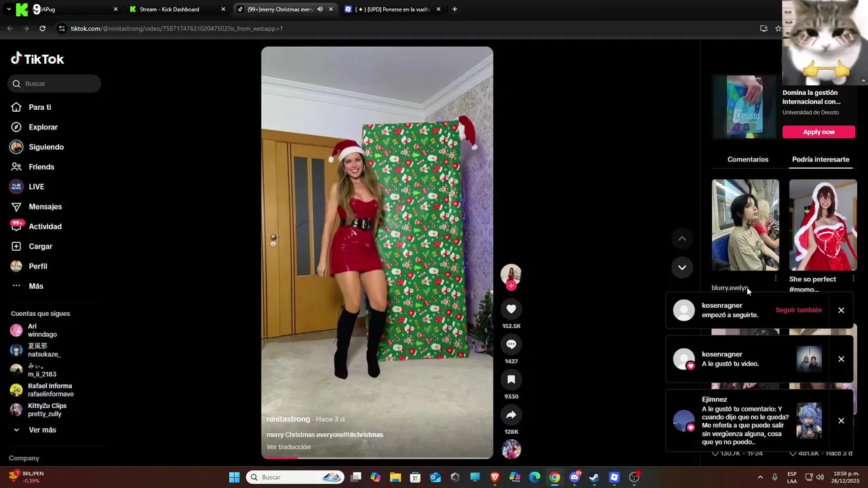
Task: Open the LIVE section
Action: coord(28,186)
